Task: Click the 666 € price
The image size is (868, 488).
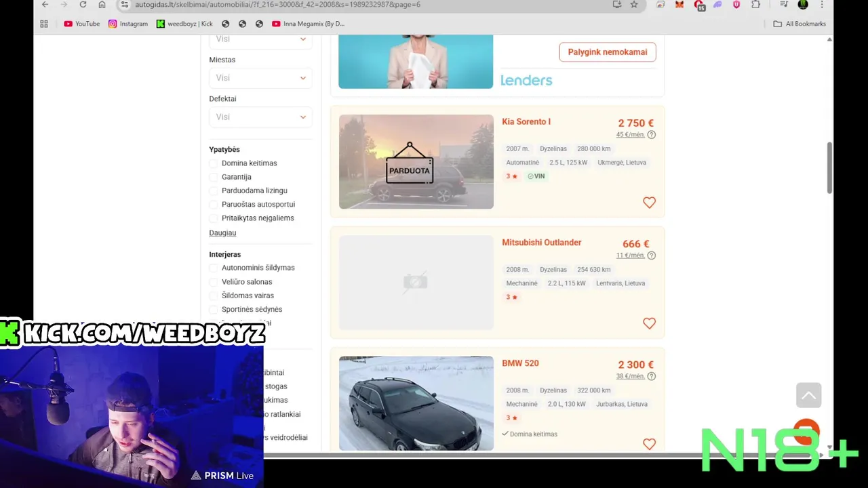Action: pyautogui.click(x=636, y=244)
